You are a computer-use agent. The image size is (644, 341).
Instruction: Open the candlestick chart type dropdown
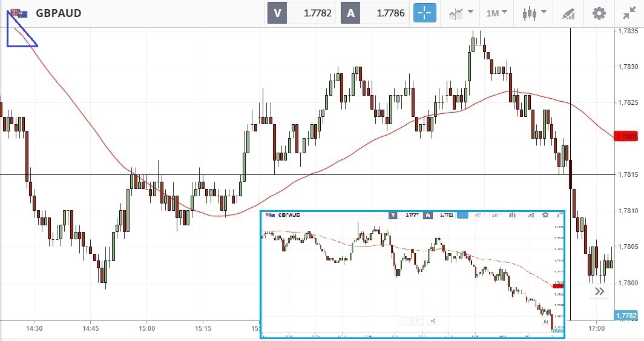point(534,13)
